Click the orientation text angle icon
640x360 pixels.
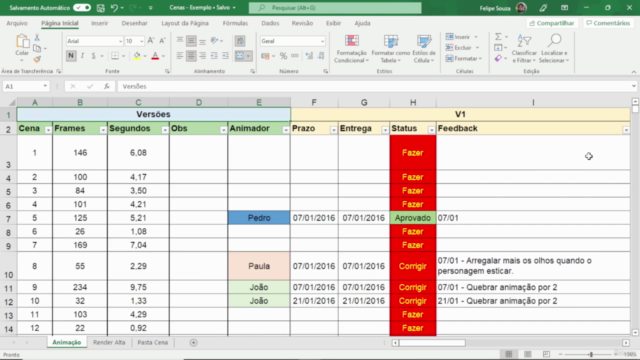click(x=215, y=40)
